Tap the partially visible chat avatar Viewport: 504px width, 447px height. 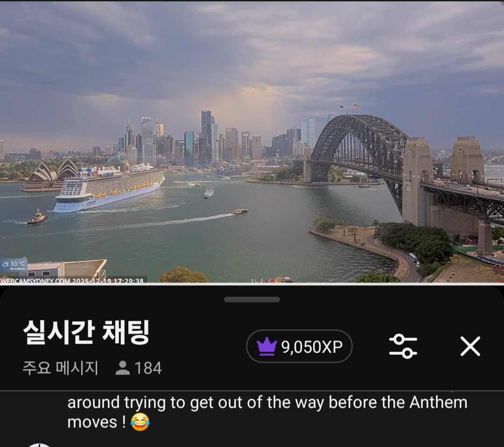(x=39, y=445)
